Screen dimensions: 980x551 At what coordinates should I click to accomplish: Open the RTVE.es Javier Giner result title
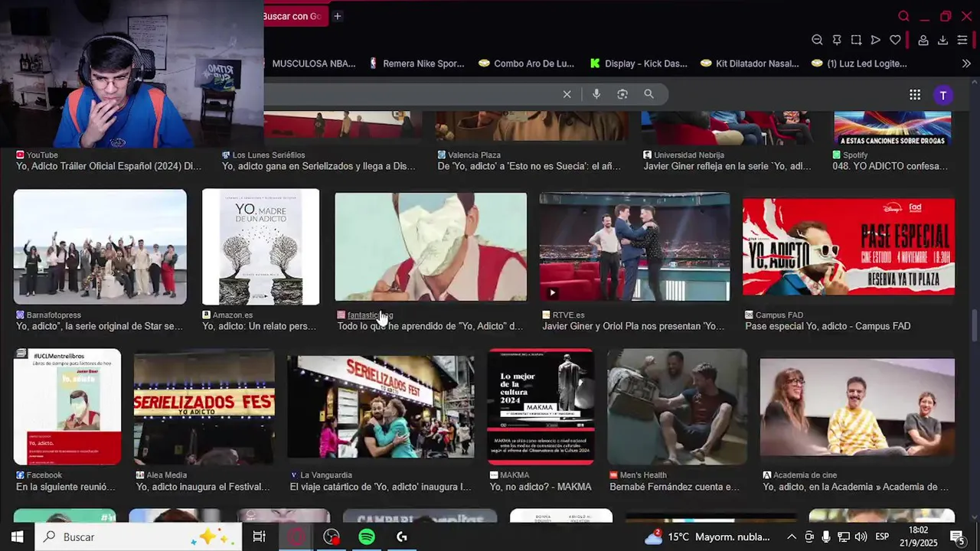point(633,326)
